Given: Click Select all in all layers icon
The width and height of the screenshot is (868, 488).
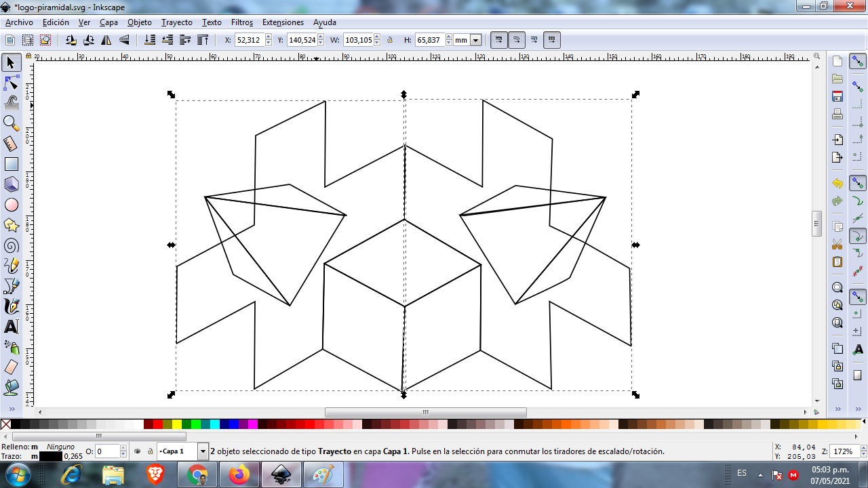Looking at the screenshot, I should [28, 40].
